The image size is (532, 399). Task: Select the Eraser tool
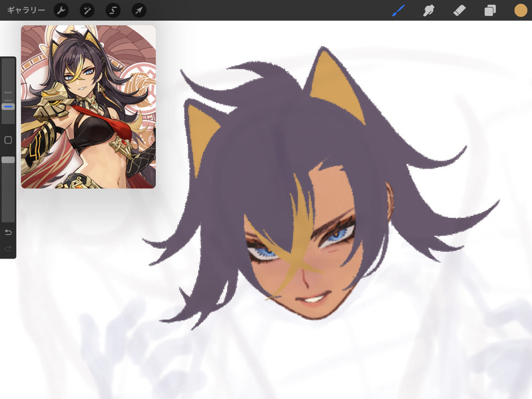pos(459,10)
